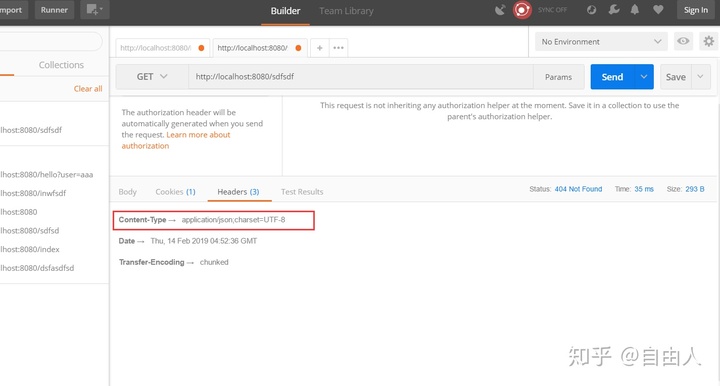Open history item lhost:8080/hello?user=aaa
The width and height of the screenshot is (720, 386).
coord(46,174)
